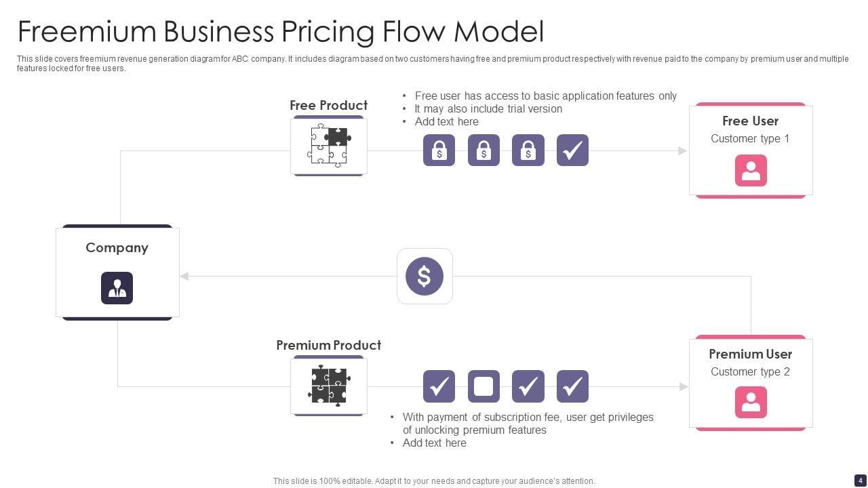Toggle the empty checkbox in Premium row

pos(484,386)
